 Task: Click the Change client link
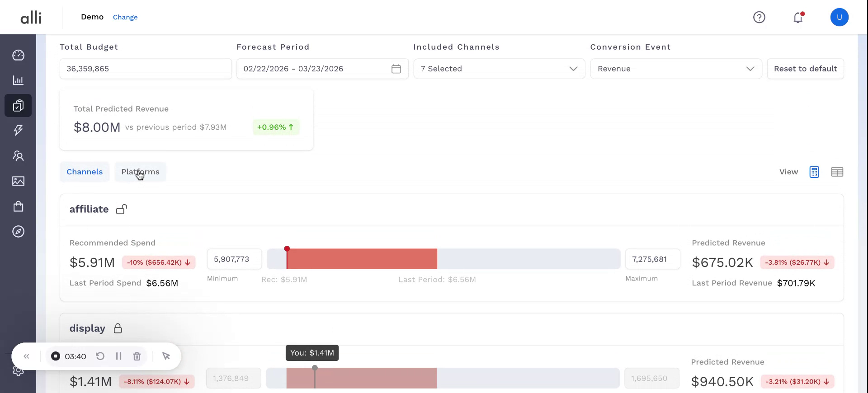click(x=125, y=17)
